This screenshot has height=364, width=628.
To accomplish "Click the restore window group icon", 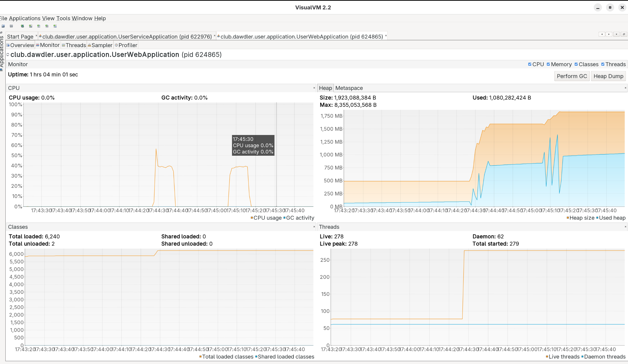I will pyautogui.click(x=624, y=34).
